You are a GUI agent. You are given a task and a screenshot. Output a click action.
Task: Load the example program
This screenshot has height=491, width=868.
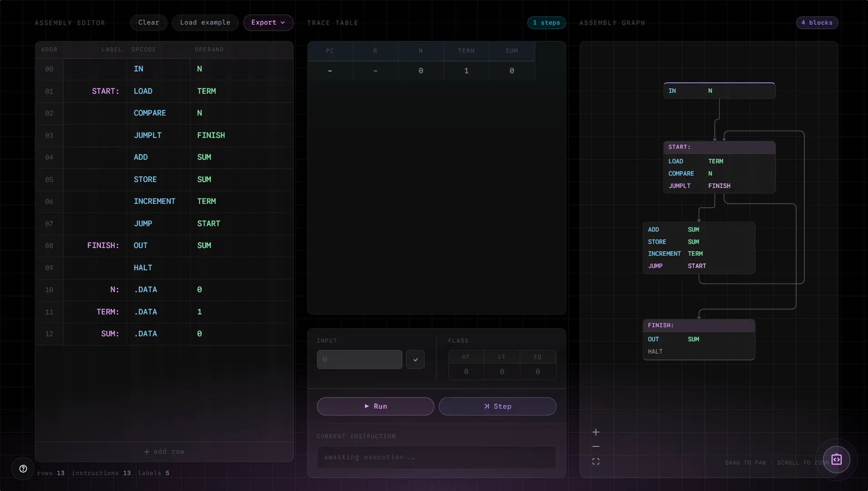tap(205, 23)
